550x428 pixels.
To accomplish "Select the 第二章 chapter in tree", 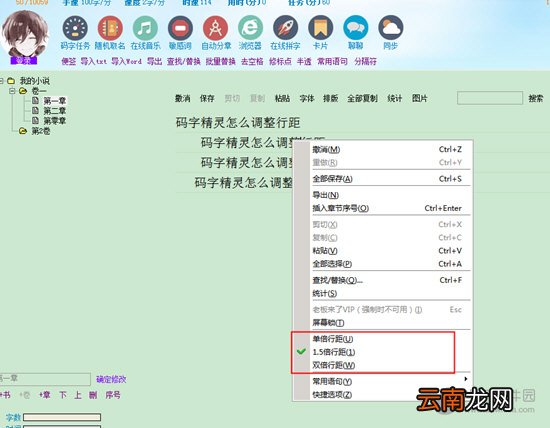I will click(x=55, y=111).
